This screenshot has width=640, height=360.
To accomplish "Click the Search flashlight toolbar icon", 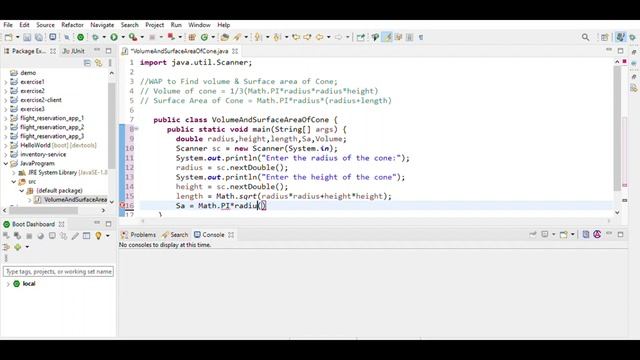I will pos(237,37).
